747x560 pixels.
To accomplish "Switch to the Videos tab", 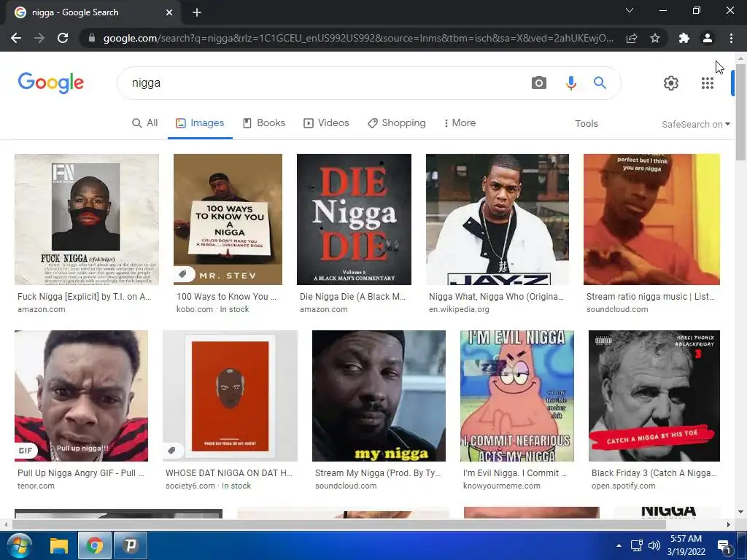I will coord(326,122).
